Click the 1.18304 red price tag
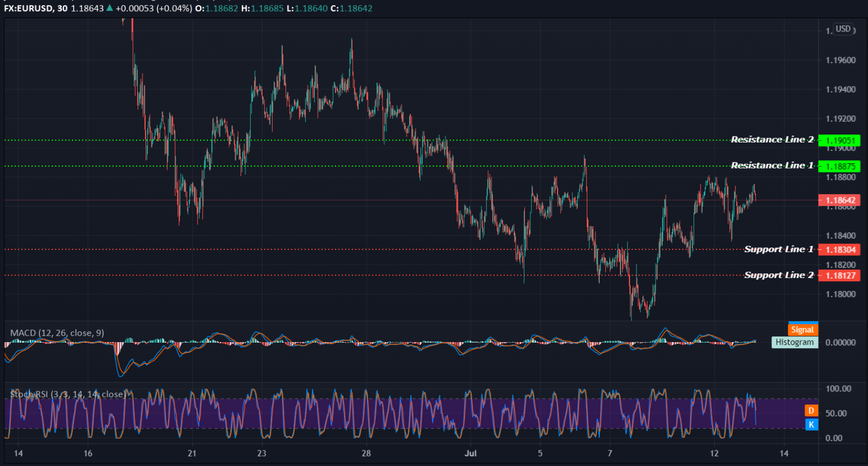The width and height of the screenshot is (868, 466). click(839, 249)
